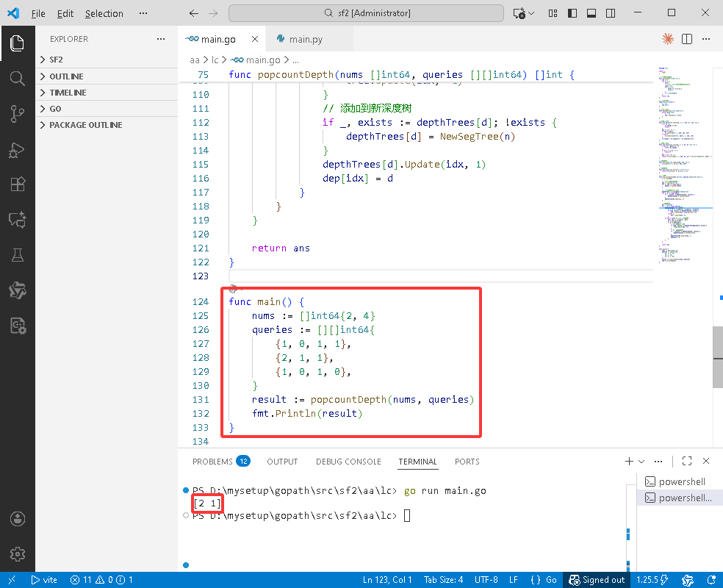Click the Go version 1.25.5 status item
The image size is (723, 588).
tap(652, 580)
